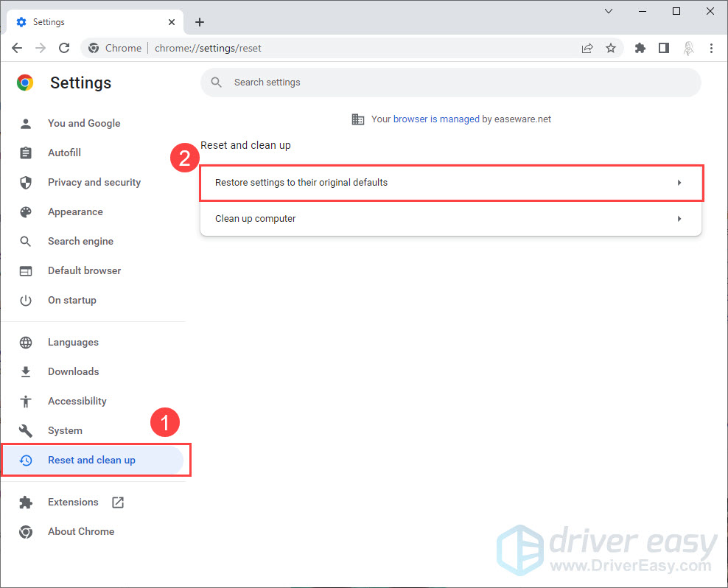
Task: Click the "browser is managed" link
Action: pyautogui.click(x=436, y=119)
